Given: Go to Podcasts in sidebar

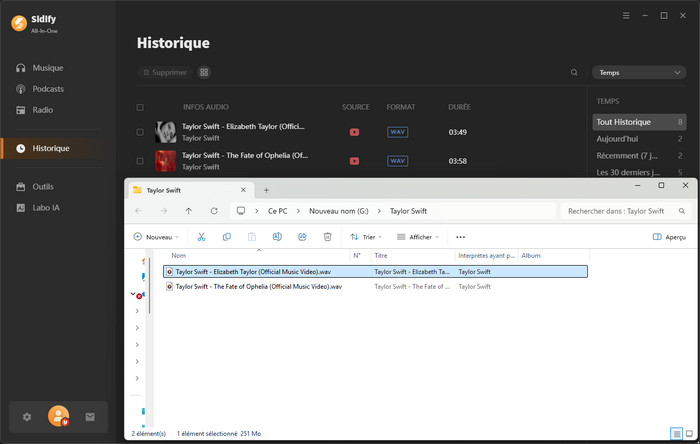Looking at the screenshot, I should coord(47,89).
